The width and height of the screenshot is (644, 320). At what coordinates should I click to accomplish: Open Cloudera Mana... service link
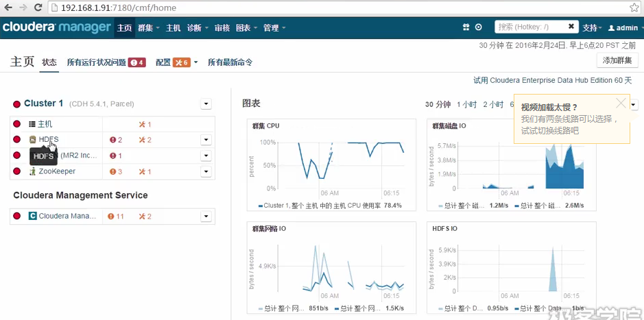coord(67,217)
